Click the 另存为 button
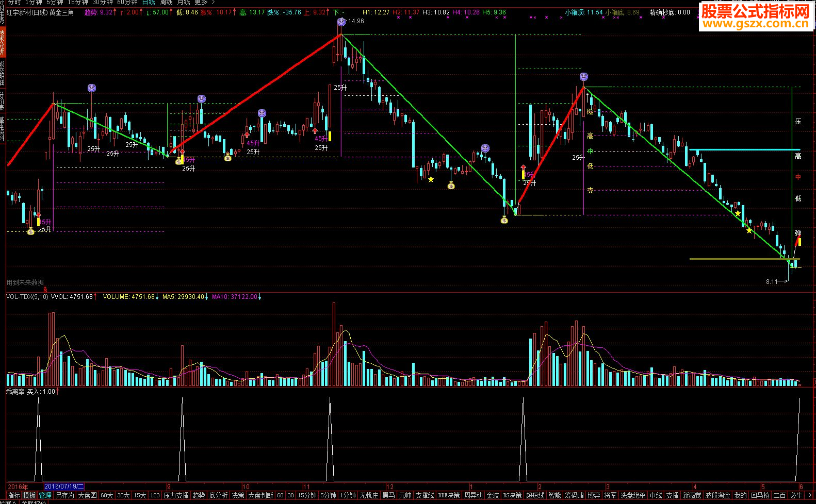Image resolution: width=816 pixels, height=504 pixels. coord(65,495)
